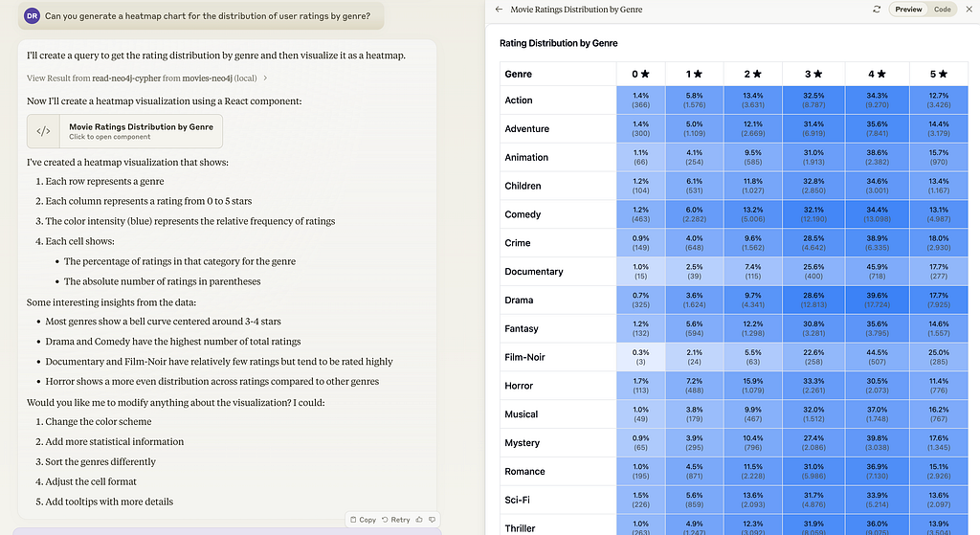
Task: Click the thumbs down feedback icon
Action: 432,520
